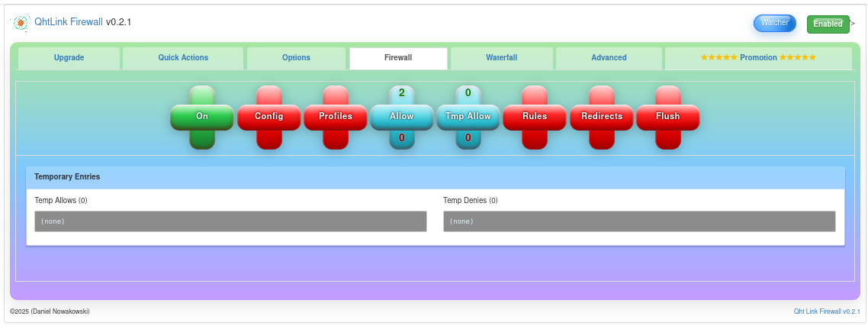Screen dimensions: 868x326
Task: Click the QhtLink Firewall logo icon
Action: [21, 23]
